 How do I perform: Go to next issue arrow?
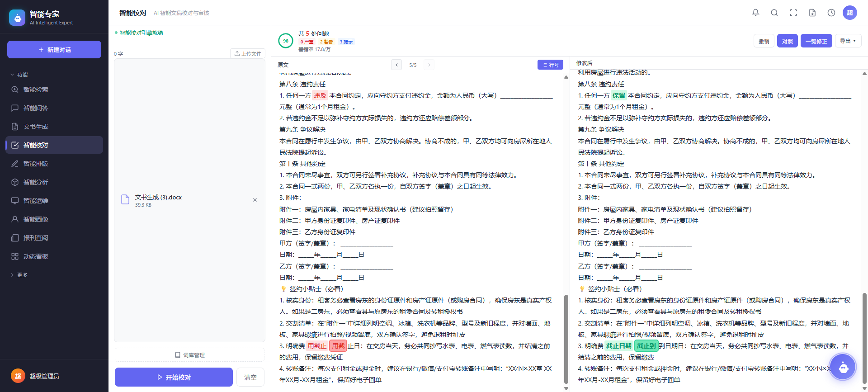click(x=429, y=65)
